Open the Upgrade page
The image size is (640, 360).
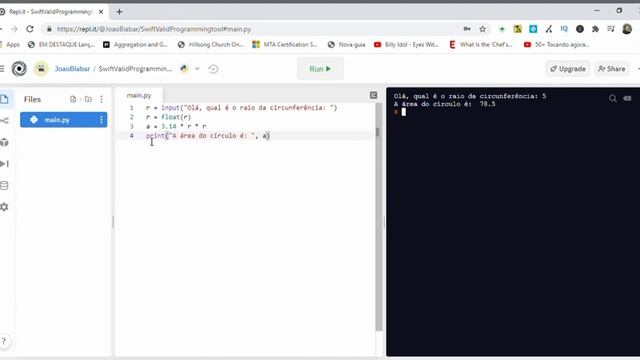click(x=568, y=69)
